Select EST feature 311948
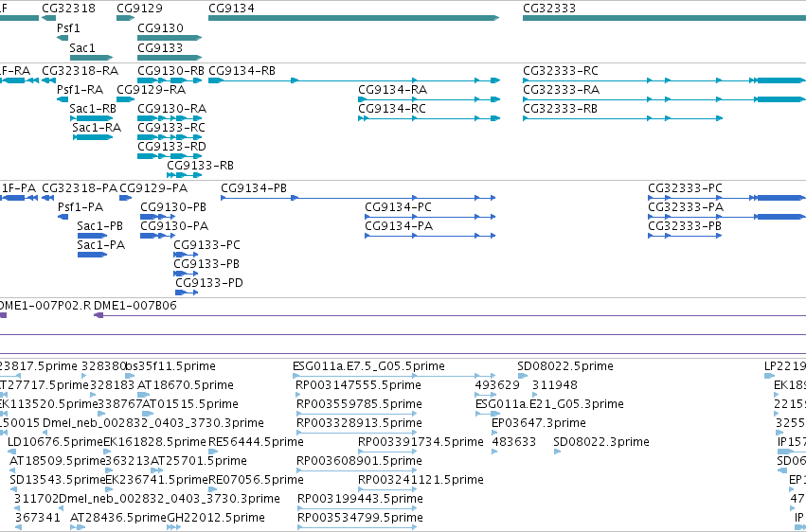Image resolution: width=806 pixels, height=532 pixels. (535, 395)
